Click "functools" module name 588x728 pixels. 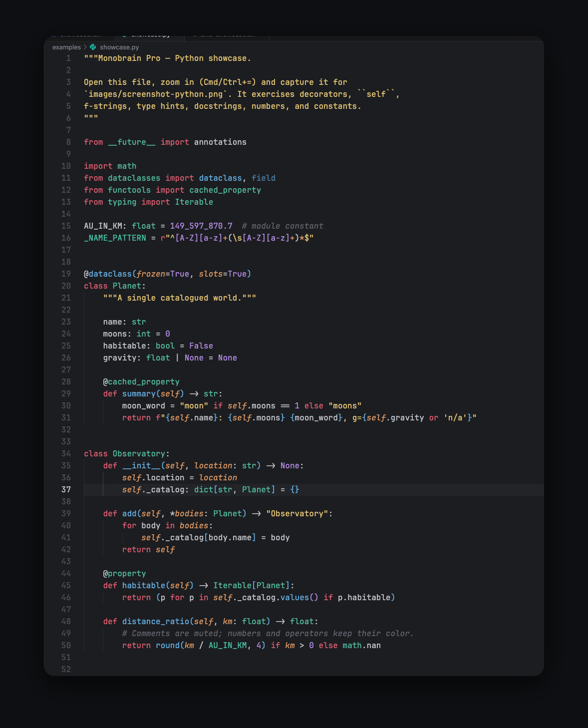point(129,190)
